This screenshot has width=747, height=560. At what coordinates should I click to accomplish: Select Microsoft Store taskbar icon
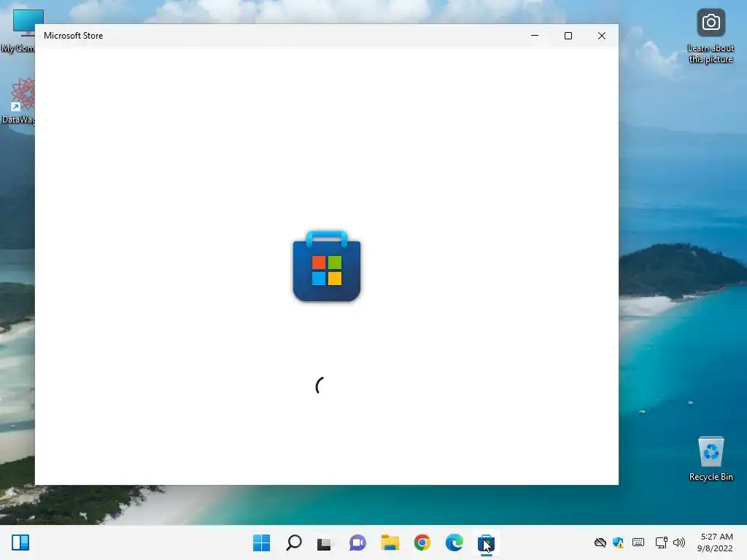tap(486, 543)
